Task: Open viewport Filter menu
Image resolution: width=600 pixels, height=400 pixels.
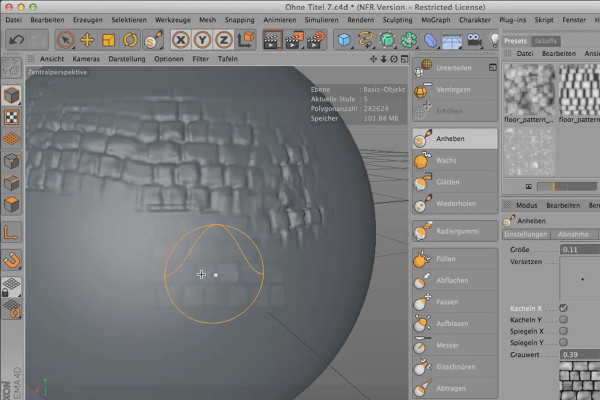Action: point(201,59)
